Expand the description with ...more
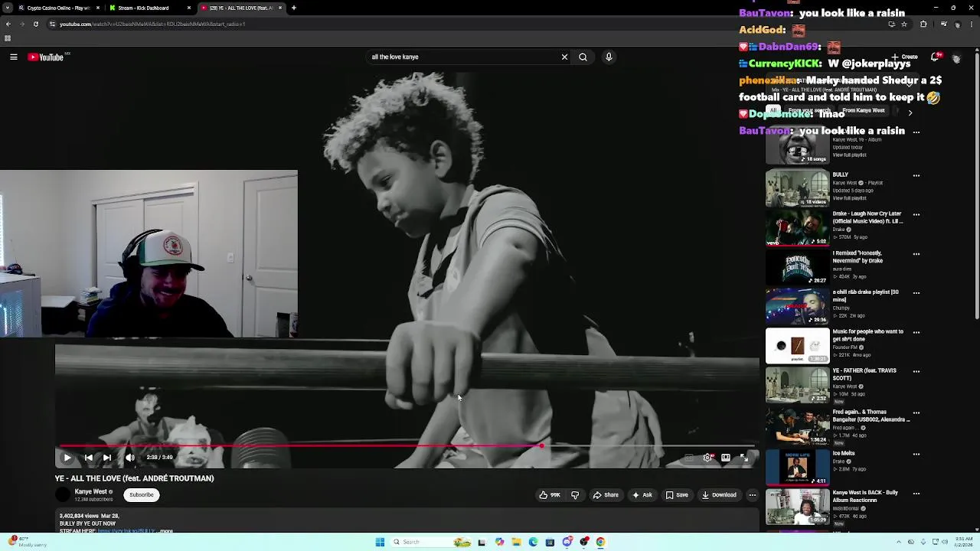The image size is (980, 551). (165, 531)
